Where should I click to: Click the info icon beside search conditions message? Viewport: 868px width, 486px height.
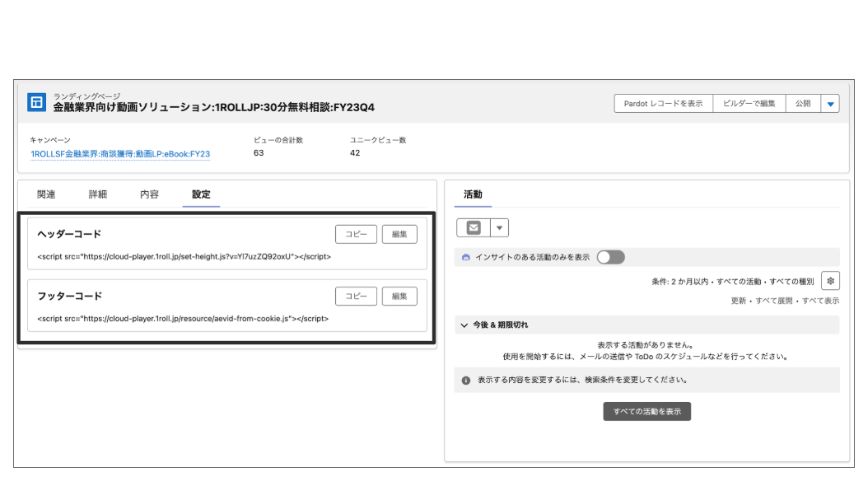(466, 381)
